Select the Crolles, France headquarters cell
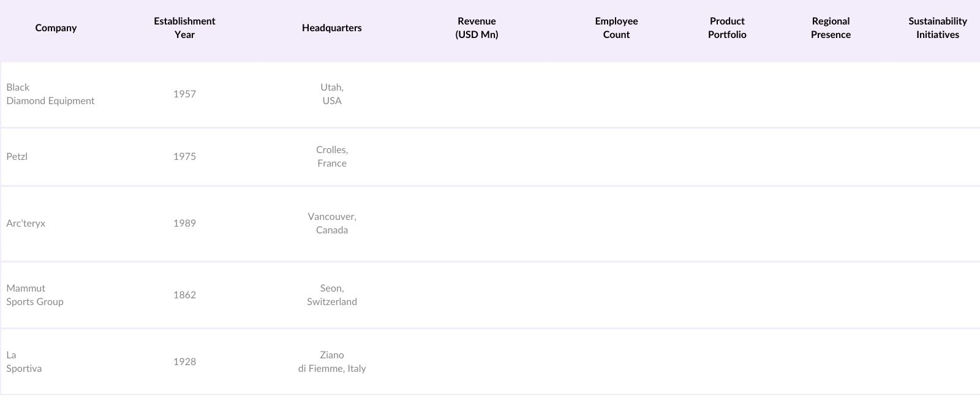Viewport: 980px width, 400px height. (x=332, y=157)
